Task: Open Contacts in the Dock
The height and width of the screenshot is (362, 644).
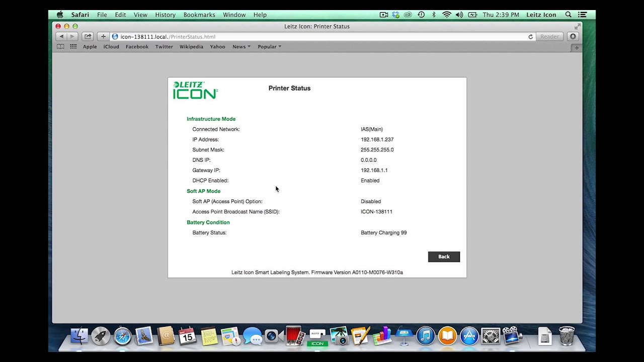Action: 166,336
